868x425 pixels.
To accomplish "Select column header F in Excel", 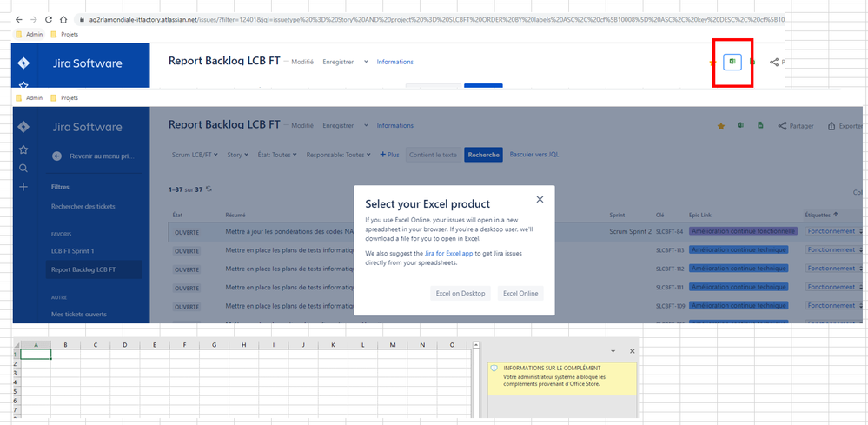I will coord(184,345).
